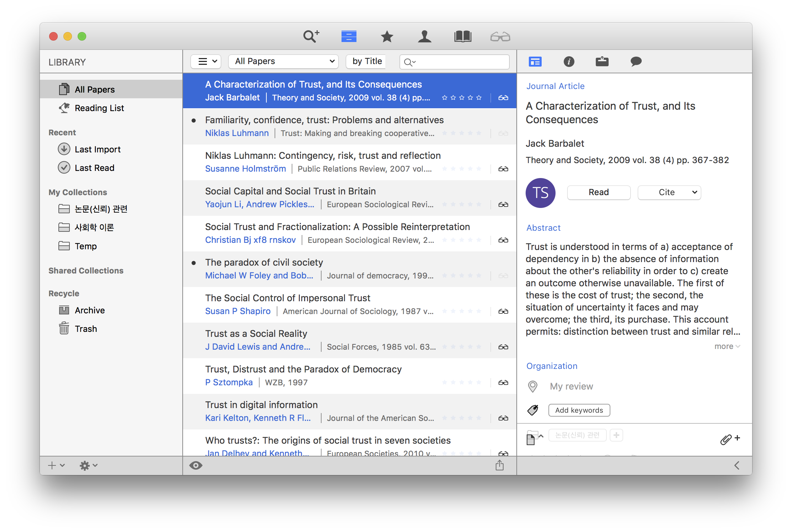Expand the abstract with the more link
Screen dimensions: 792x532
click(727, 346)
